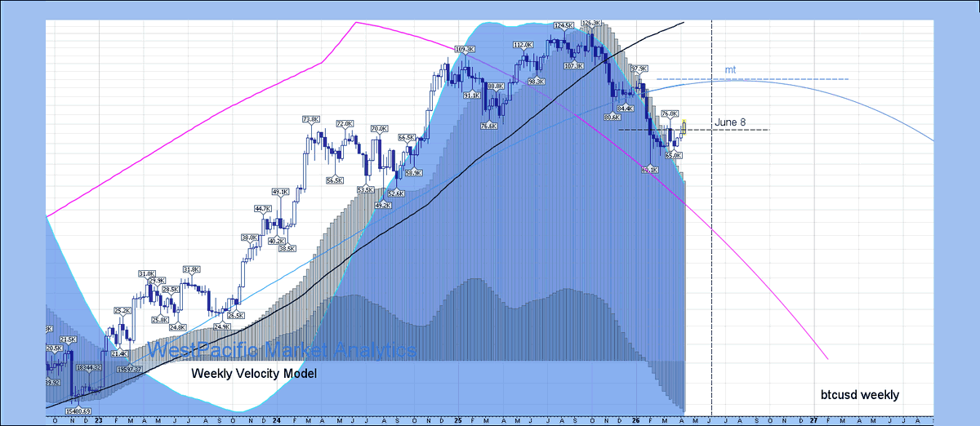980x426 pixels.
Task: Click the 44.7K price label
Action: click(263, 209)
